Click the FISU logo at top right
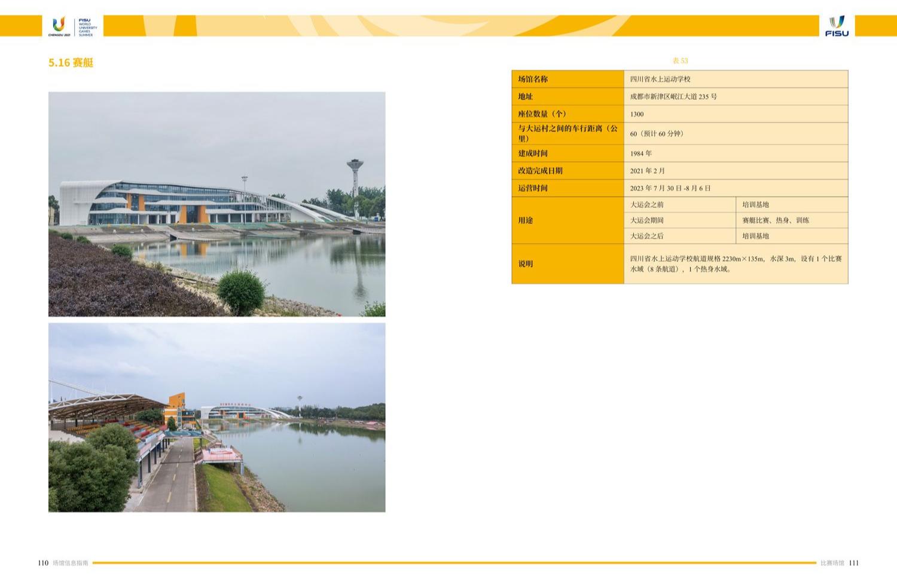 [x=837, y=26]
